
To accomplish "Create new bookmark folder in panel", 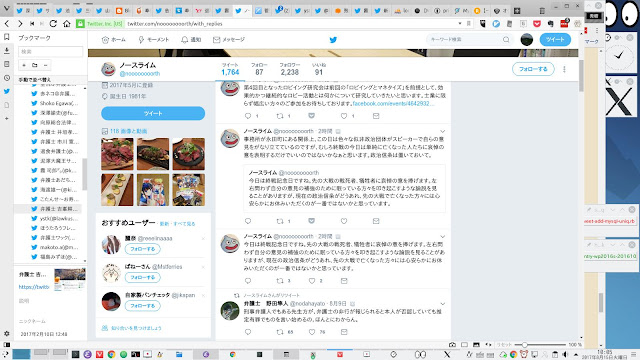I will pos(35,65).
